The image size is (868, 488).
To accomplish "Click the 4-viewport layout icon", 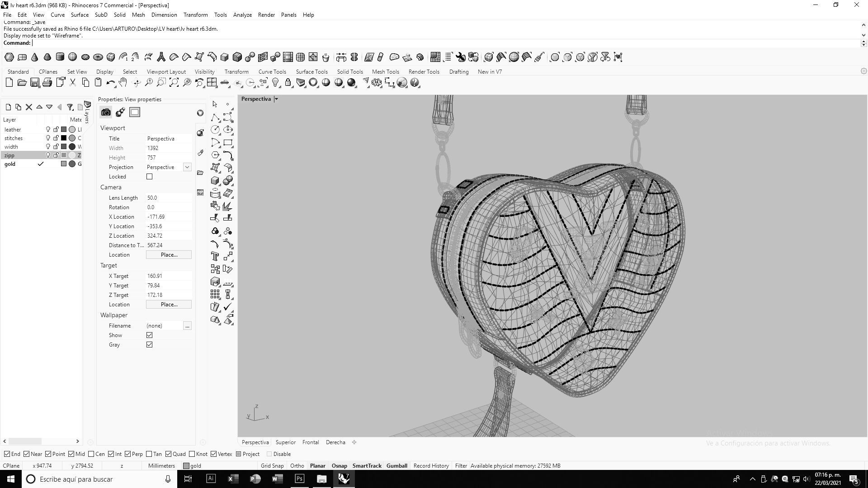I will pos(212,83).
